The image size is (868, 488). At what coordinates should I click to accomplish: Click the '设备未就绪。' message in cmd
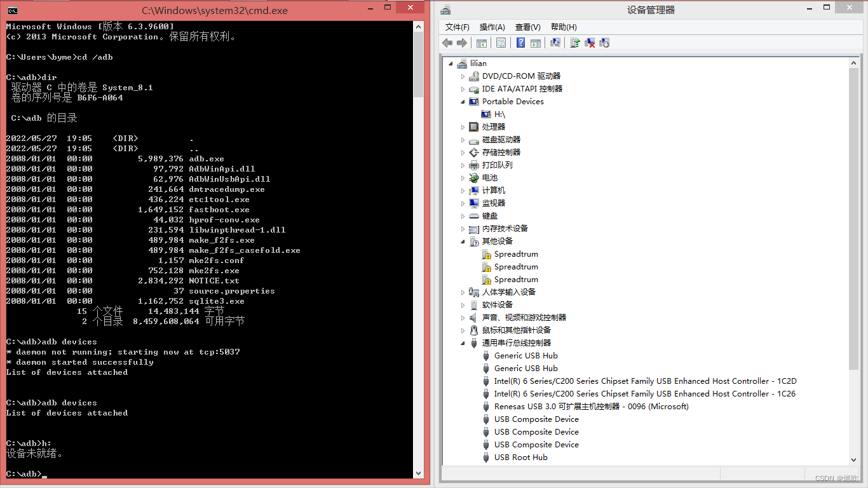[34, 454]
